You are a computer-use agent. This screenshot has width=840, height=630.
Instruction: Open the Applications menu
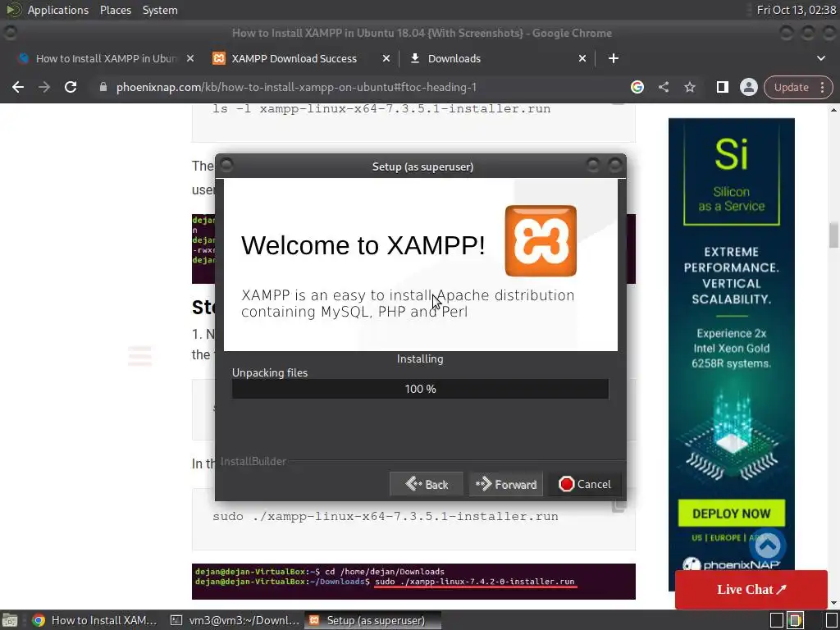[x=58, y=10]
